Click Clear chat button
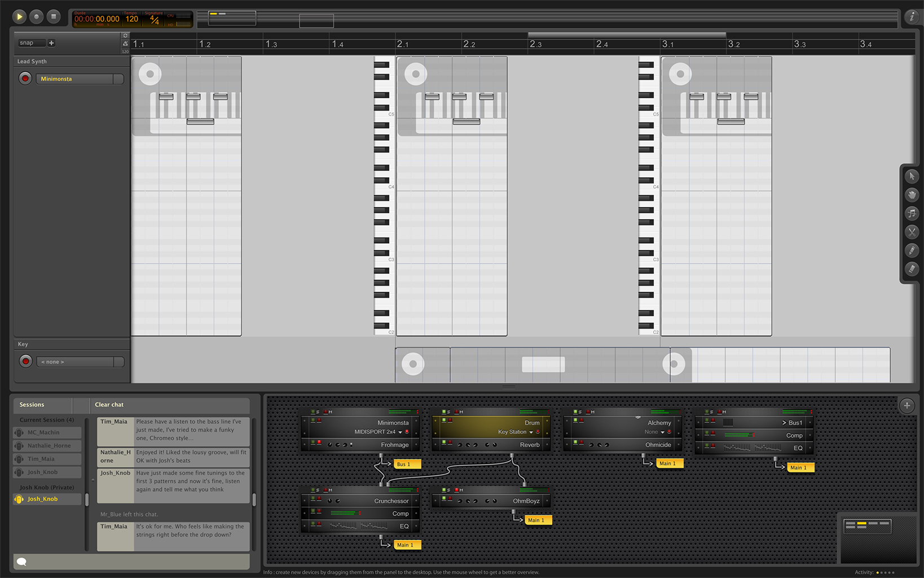 109,405
